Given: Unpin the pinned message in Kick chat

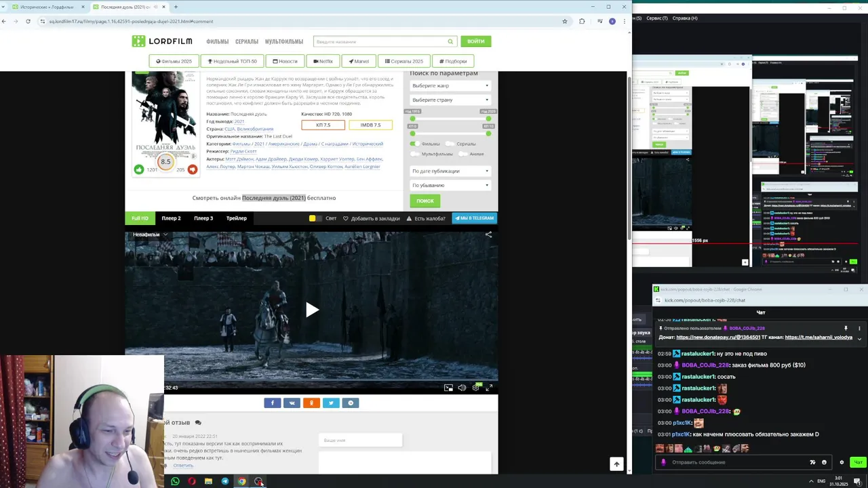Looking at the screenshot, I should (846, 328).
